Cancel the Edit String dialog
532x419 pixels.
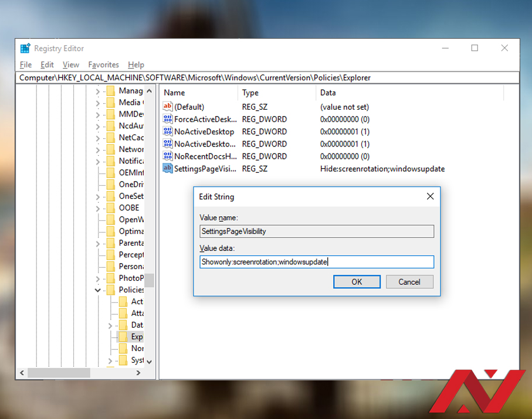(409, 282)
